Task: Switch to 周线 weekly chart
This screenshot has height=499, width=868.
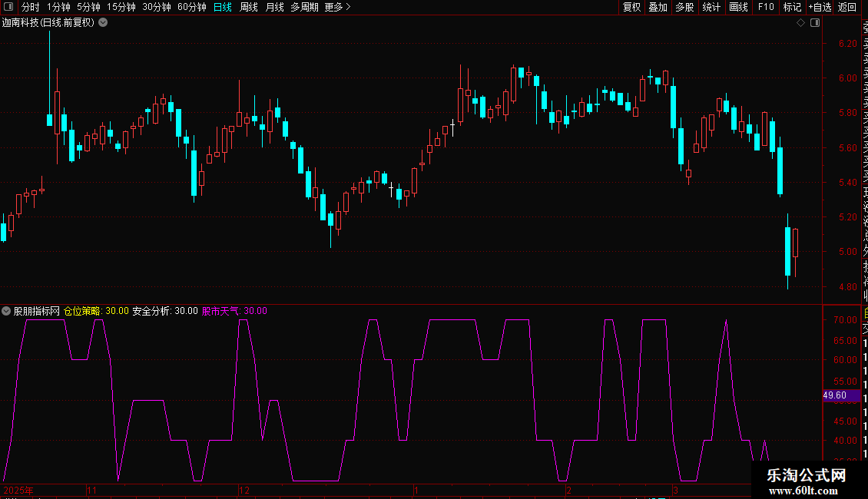Action: tap(249, 7)
